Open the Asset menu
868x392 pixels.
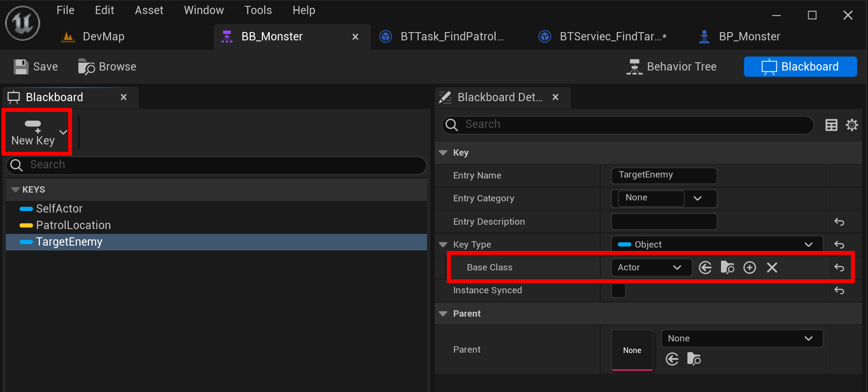point(149,10)
